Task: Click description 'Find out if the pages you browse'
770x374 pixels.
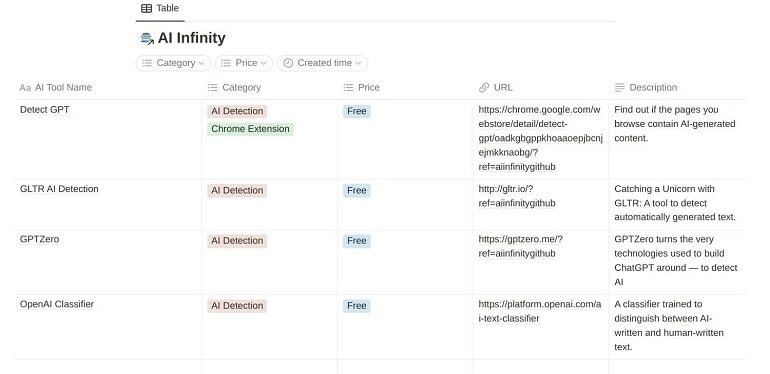Action: coord(675,124)
